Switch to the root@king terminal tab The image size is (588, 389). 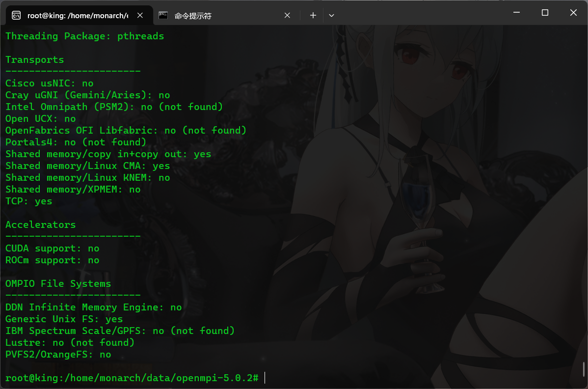coord(79,15)
